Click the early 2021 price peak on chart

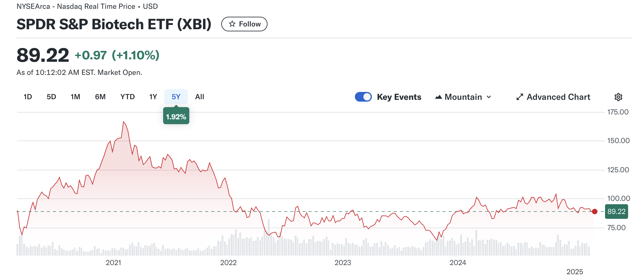point(124,122)
